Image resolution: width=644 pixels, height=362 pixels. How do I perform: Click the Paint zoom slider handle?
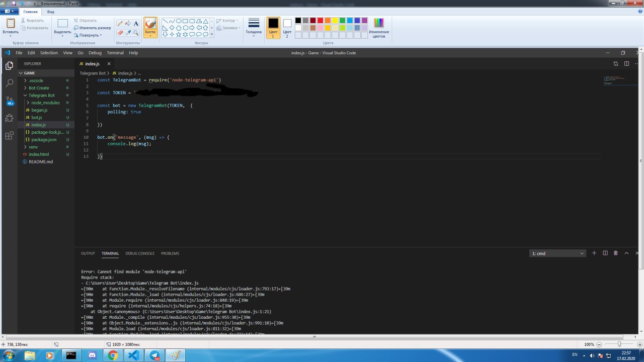tap(619, 344)
